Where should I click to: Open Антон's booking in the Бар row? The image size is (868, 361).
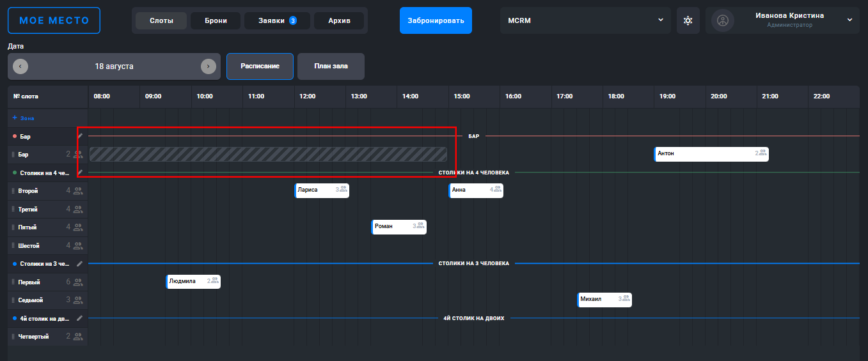pyautogui.click(x=711, y=154)
